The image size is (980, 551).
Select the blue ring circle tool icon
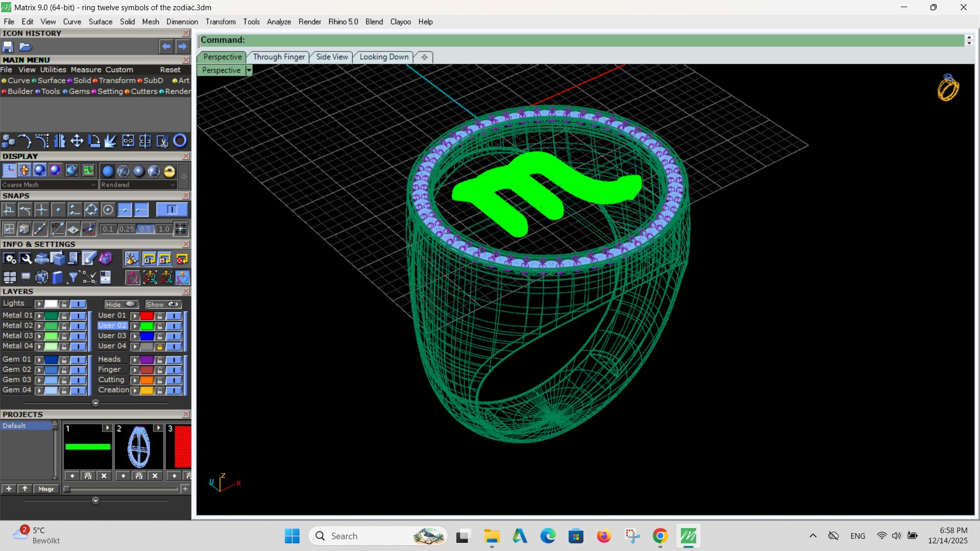[x=180, y=141]
